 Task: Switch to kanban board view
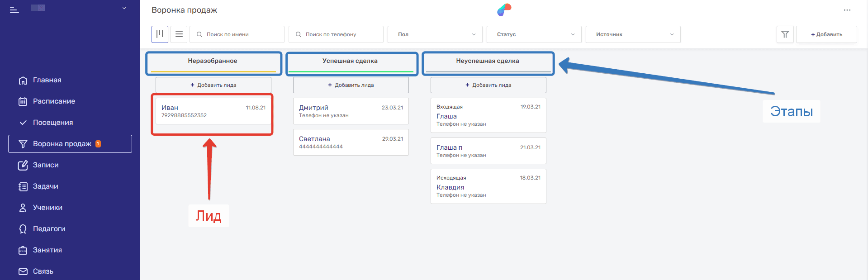pyautogui.click(x=160, y=34)
